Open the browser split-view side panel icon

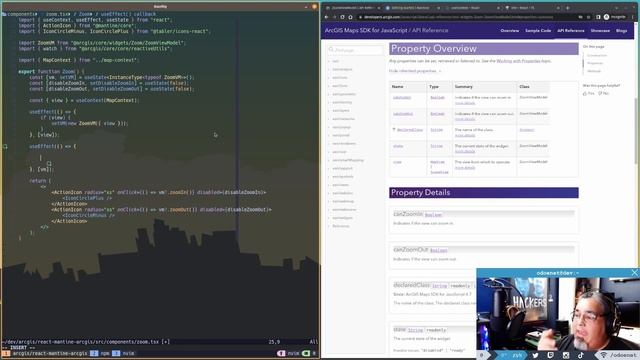(x=598, y=17)
